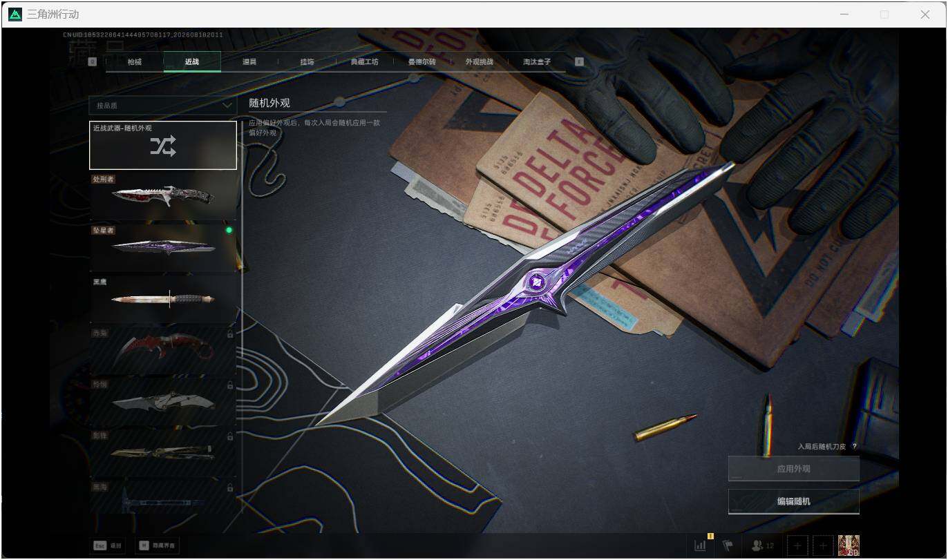Open the help icon beside 入局后随机刀皮

[x=855, y=447]
